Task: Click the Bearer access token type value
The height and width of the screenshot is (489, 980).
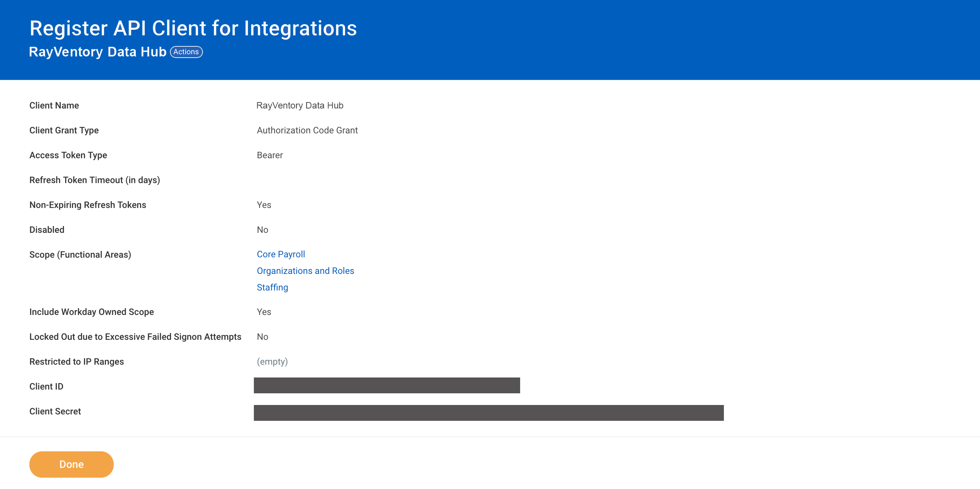Action: (270, 155)
